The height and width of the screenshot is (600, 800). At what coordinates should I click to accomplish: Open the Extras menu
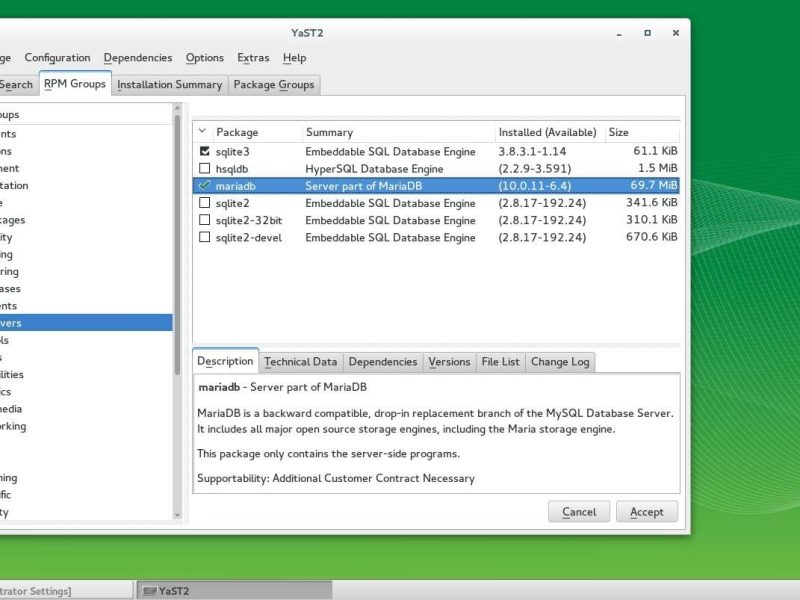click(x=252, y=57)
